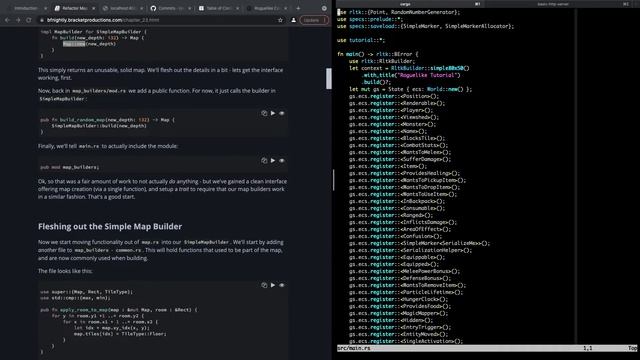The image size is (640, 360).
Task: Click the 1,1 cursor position indicator
Action: [587, 348]
